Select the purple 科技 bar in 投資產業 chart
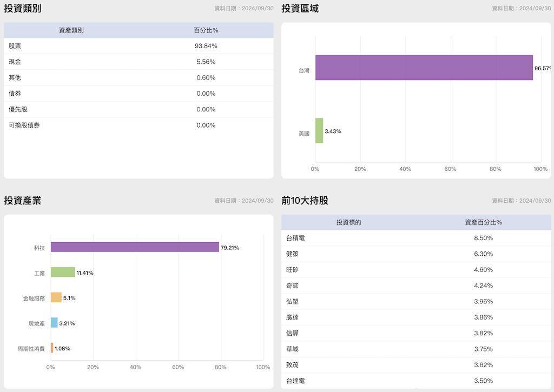The width and height of the screenshot is (554, 392). click(x=135, y=247)
